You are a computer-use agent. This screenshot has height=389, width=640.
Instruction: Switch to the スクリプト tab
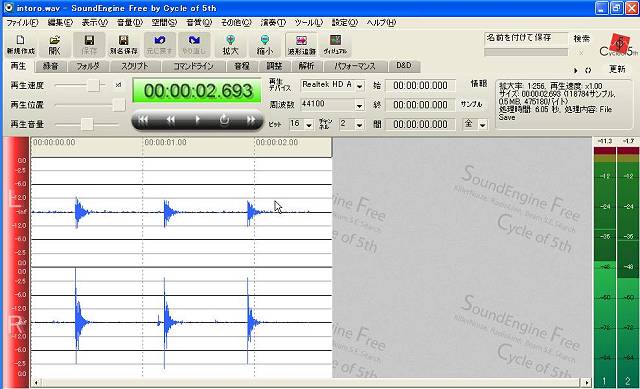pos(135,66)
